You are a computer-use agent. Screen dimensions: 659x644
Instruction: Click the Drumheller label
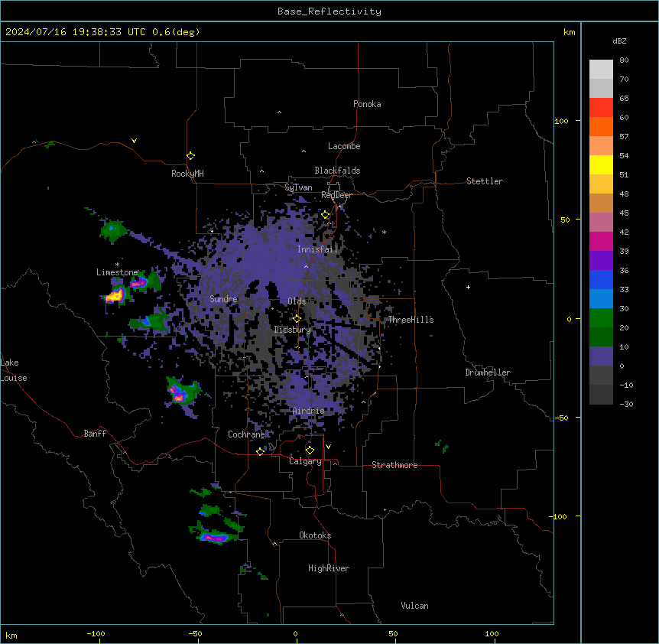coord(488,372)
